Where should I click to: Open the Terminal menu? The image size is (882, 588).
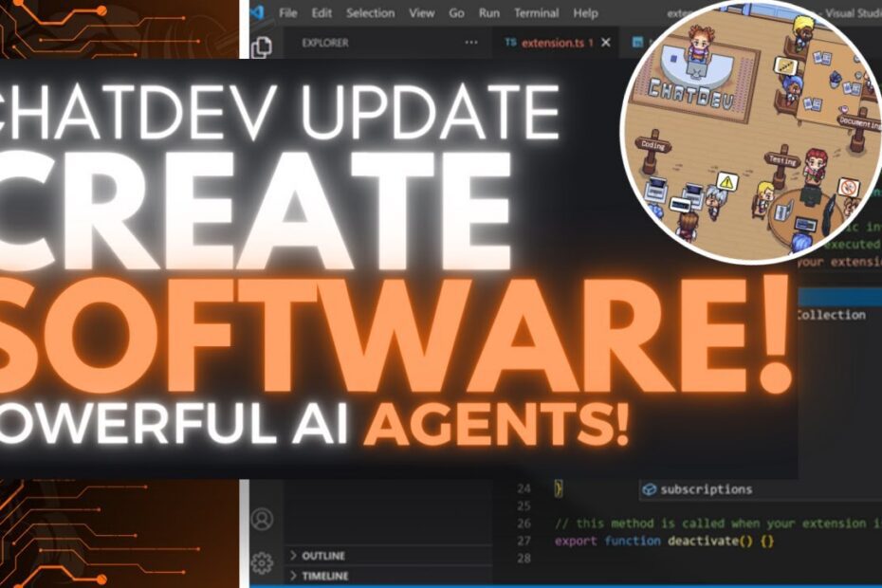click(536, 13)
